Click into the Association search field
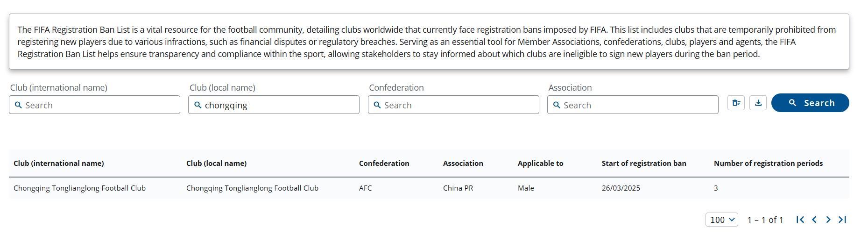 (x=633, y=105)
